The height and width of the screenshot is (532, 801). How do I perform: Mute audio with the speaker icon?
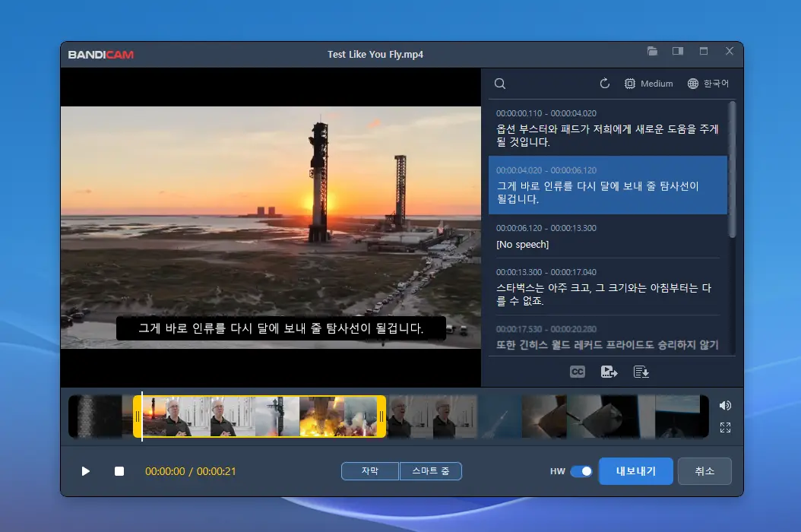(725, 405)
